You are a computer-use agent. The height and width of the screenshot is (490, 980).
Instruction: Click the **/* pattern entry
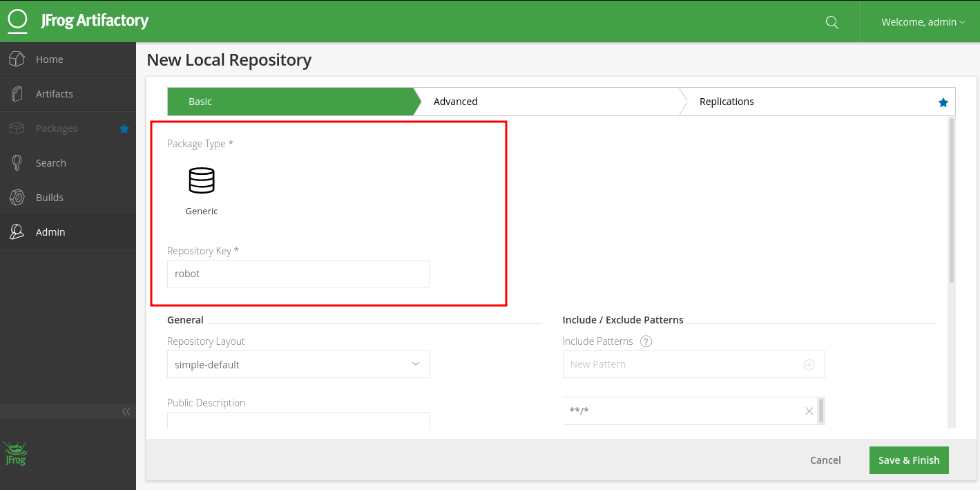pos(691,411)
